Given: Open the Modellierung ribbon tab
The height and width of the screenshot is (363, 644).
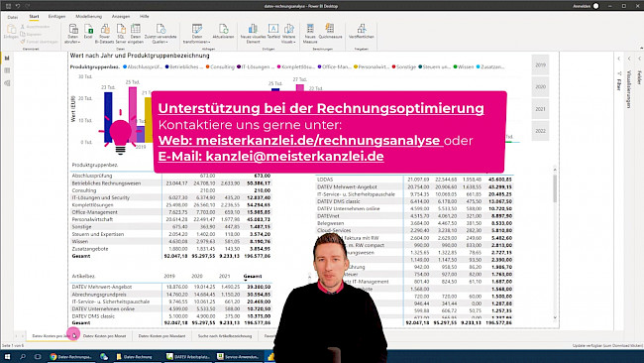Looking at the screenshot, I should pos(89,17).
